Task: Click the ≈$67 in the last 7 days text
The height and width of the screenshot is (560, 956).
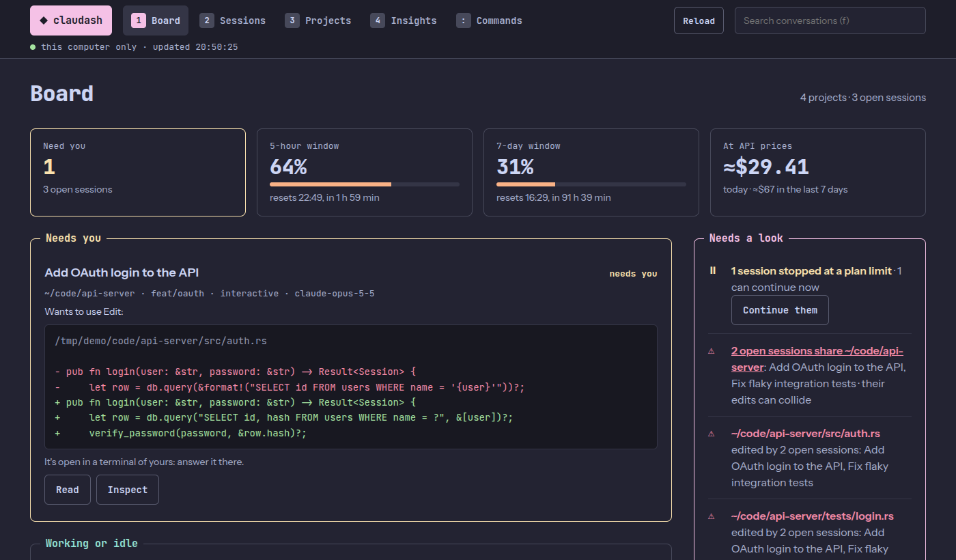Action: click(x=800, y=189)
